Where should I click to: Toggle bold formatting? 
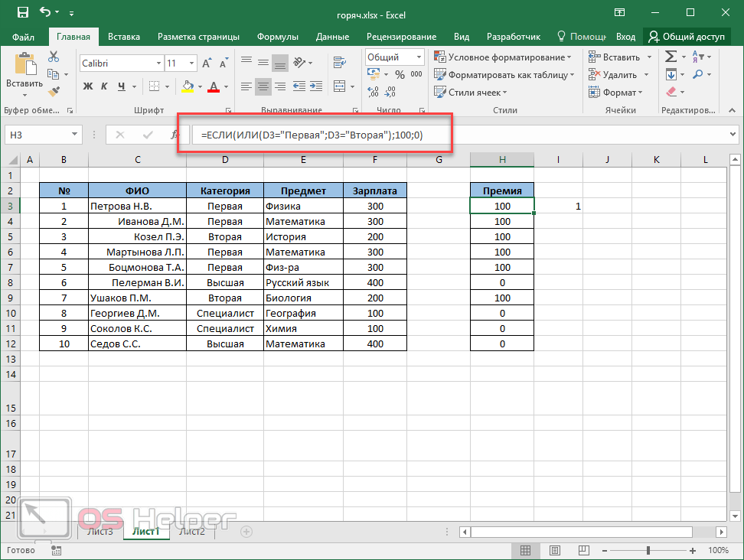(x=87, y=86)
